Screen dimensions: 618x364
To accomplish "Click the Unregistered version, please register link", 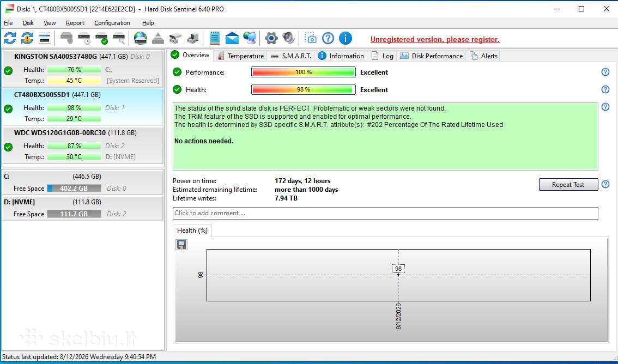I will [x=435, y=39].
